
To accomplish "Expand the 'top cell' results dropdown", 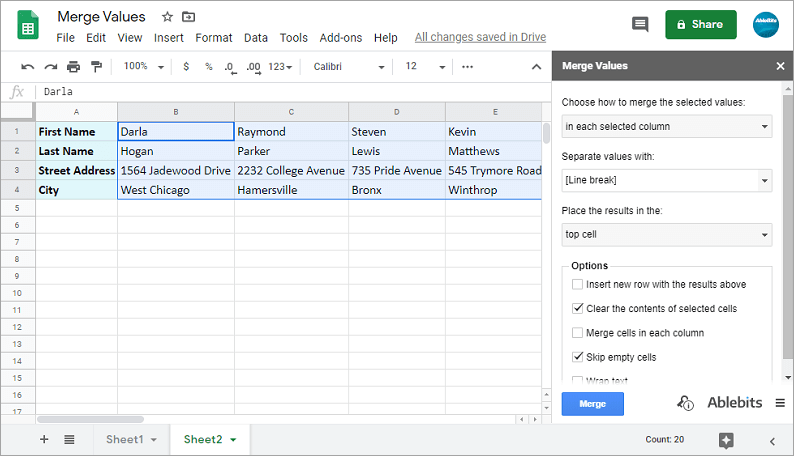I will pyautogui.click(x=666, y=234).
